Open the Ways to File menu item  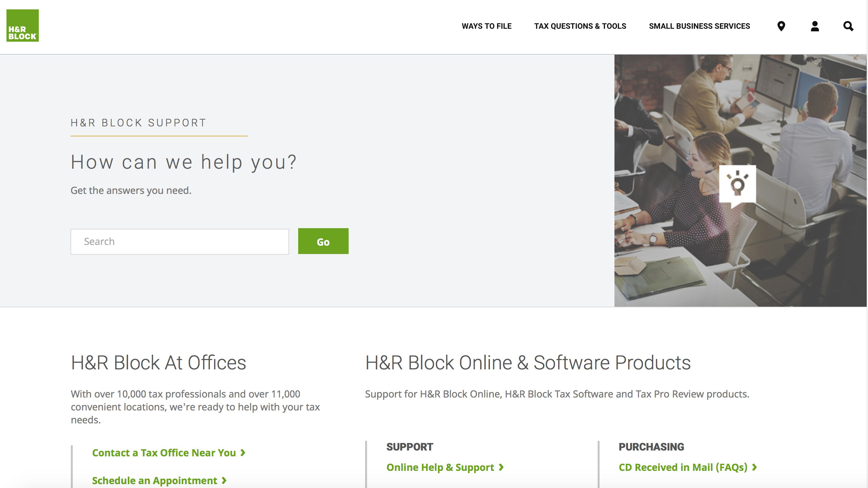tap(487, 26)
